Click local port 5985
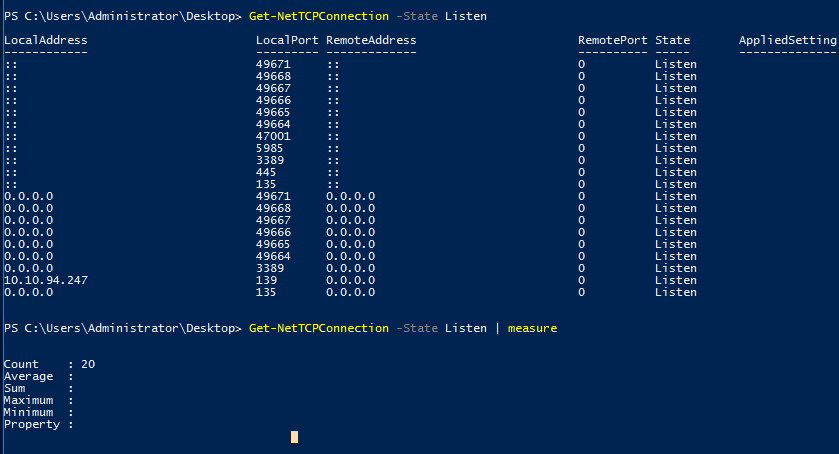 269,148
